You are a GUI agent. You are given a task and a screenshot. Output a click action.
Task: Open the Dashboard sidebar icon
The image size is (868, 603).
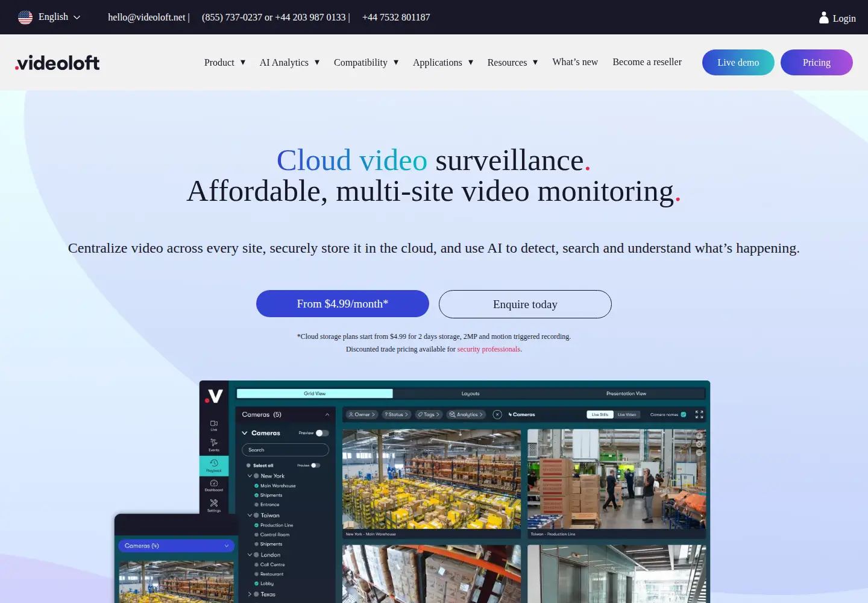click(x=214, y=485)
